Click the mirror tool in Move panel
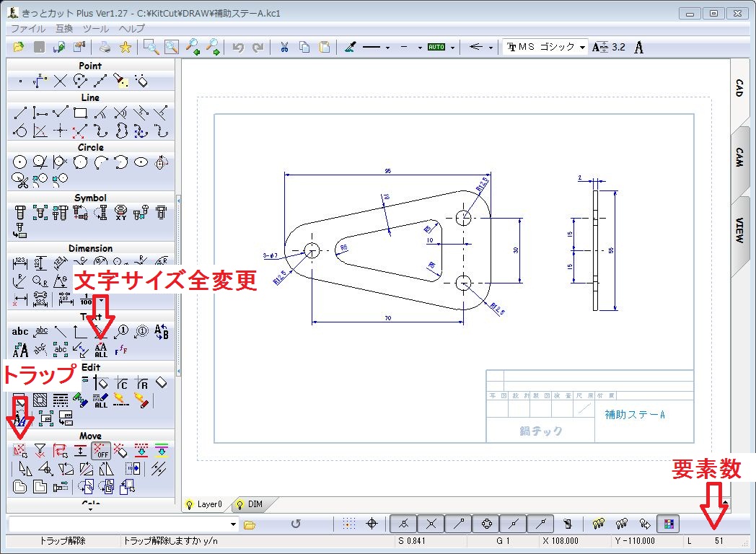The height and width of the screenshot is (554, 756). tap(106, 469)
